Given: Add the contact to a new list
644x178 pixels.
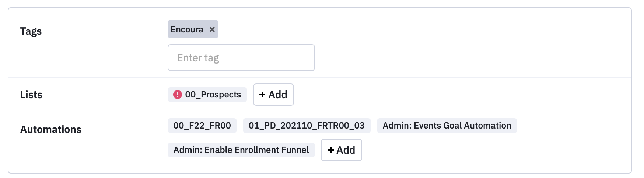Looking at the screenshot, I should tap(273, 95).
